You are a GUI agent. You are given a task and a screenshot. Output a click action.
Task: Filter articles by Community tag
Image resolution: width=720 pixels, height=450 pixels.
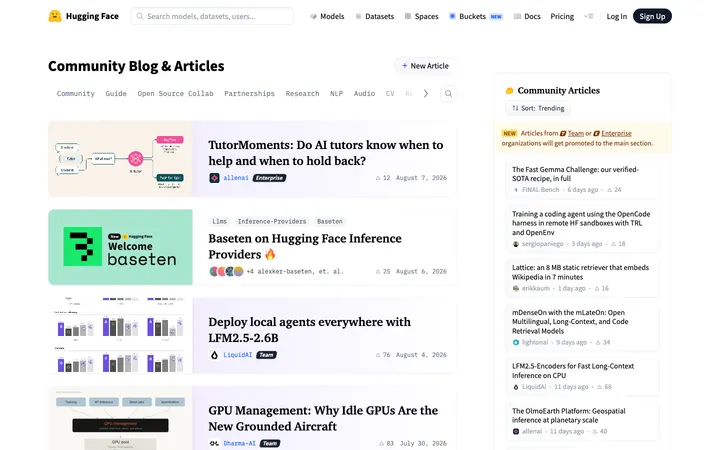click(x=76, y=94)
